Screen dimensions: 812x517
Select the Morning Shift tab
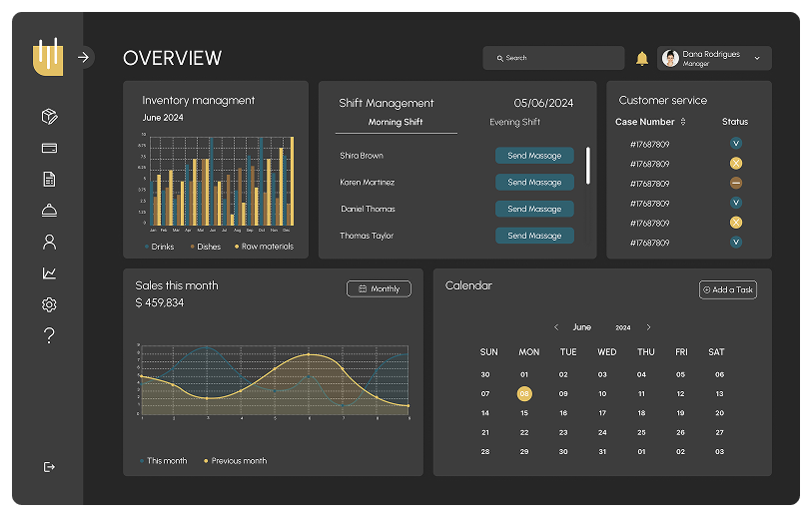(396, 123)
